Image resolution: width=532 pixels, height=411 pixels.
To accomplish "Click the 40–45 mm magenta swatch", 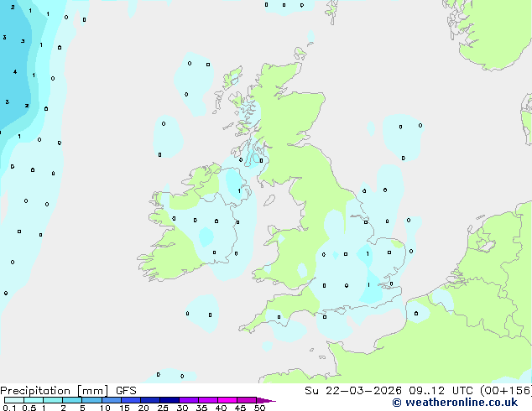I will pos(227,400).
